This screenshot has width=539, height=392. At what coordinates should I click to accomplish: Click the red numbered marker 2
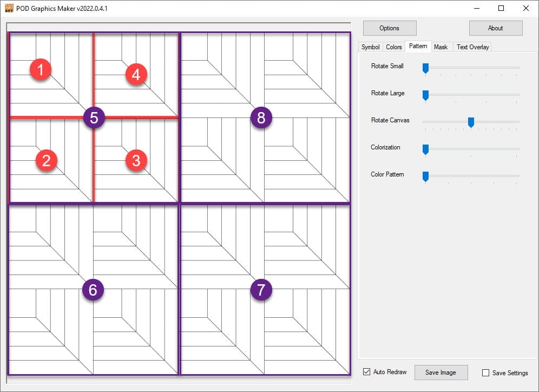pos(47,160)
